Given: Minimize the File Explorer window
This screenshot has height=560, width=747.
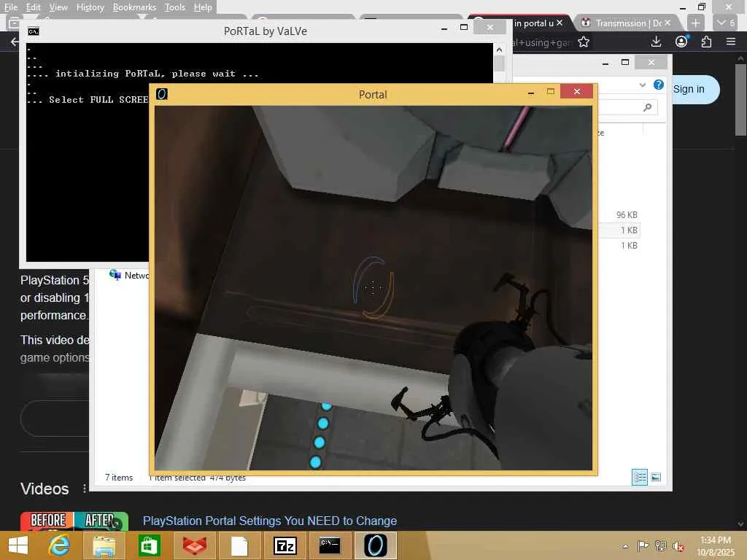Looking at the screenshot, I should (x=605, y=63).
